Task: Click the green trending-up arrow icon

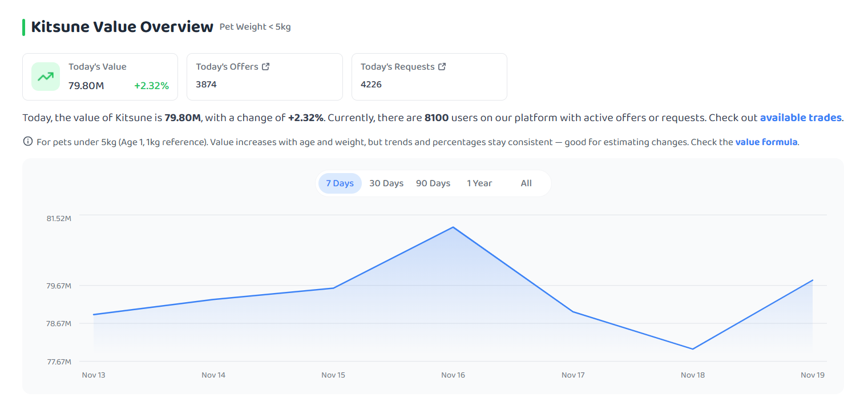Action: (46, 77)
